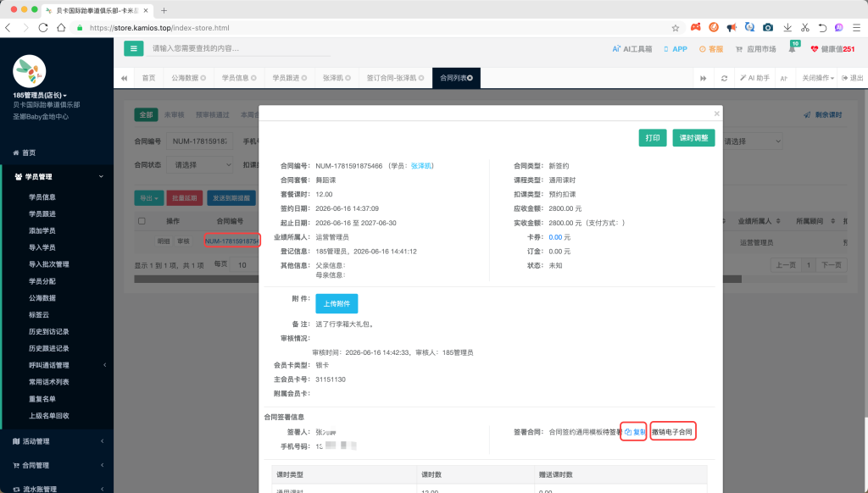Refresh the current tab page
The image size is (868, 493).
[x=724, y=78]
